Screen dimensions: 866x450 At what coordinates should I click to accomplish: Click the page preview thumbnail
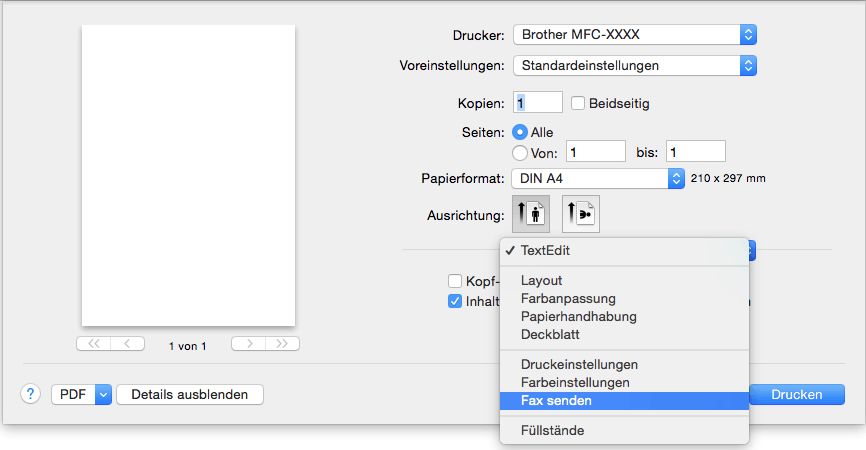pyautogui.click(x=188, y=176)
